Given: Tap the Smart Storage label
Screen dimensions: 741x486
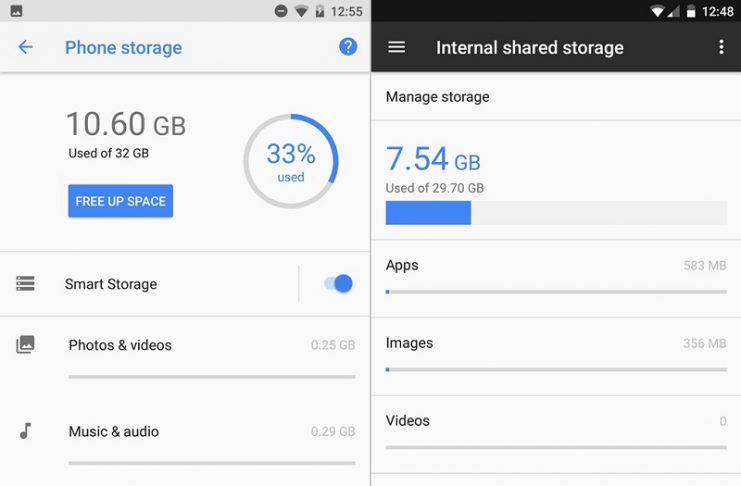Looking at the screenshot, I should (111, 284).
